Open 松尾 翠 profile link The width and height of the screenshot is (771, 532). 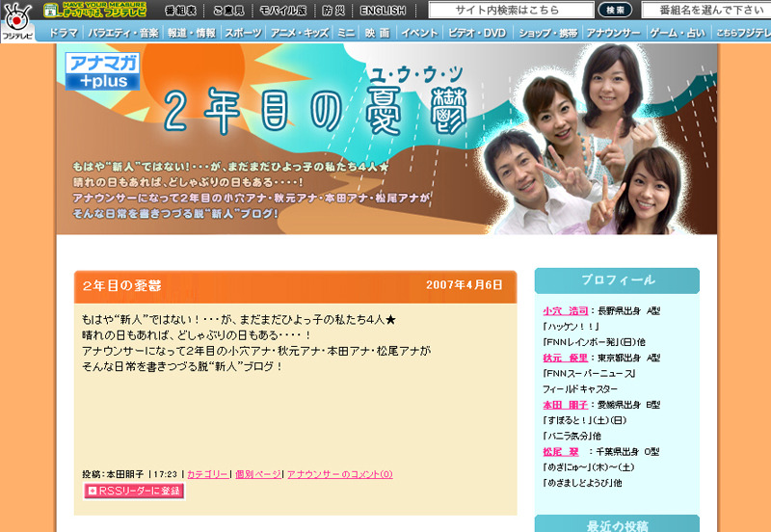click(561, 451)
